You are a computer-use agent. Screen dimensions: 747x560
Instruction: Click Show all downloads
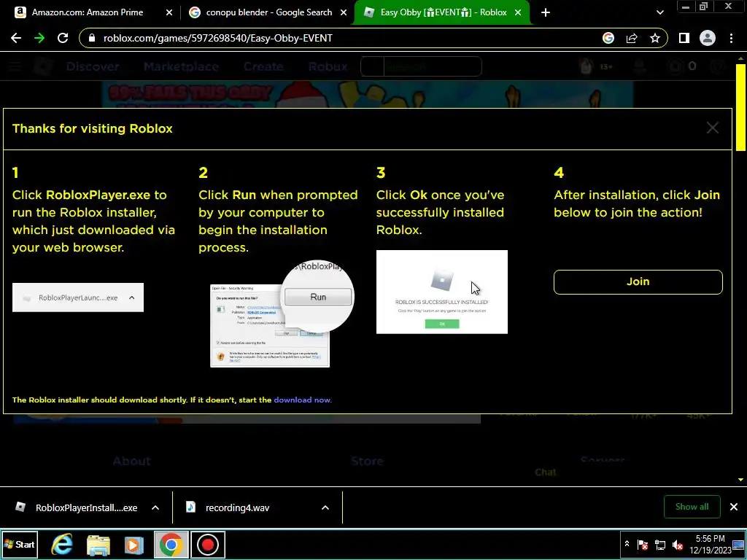[x=692, y=507]
